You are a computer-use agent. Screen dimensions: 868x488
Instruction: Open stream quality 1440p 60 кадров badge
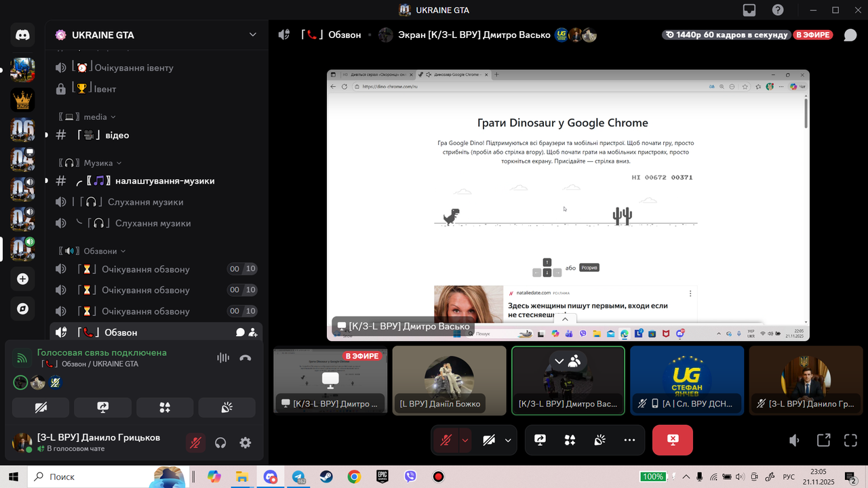(726, 35)
